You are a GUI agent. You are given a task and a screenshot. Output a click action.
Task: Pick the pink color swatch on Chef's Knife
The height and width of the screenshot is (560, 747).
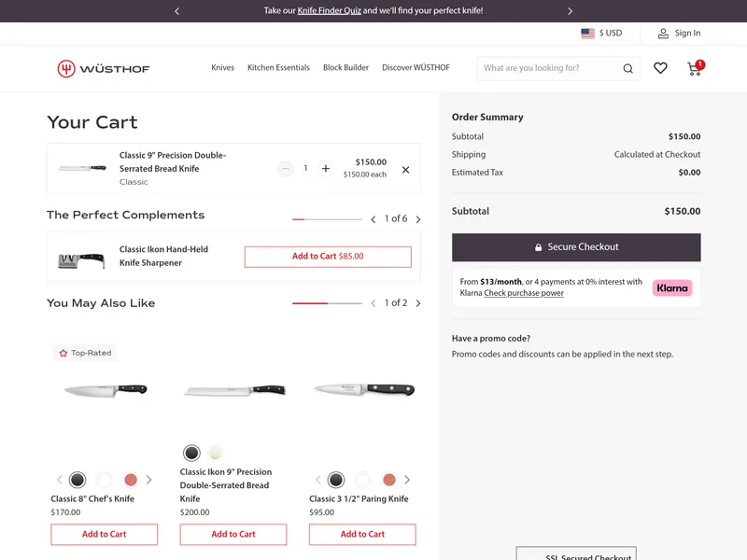tap(130, 480)
